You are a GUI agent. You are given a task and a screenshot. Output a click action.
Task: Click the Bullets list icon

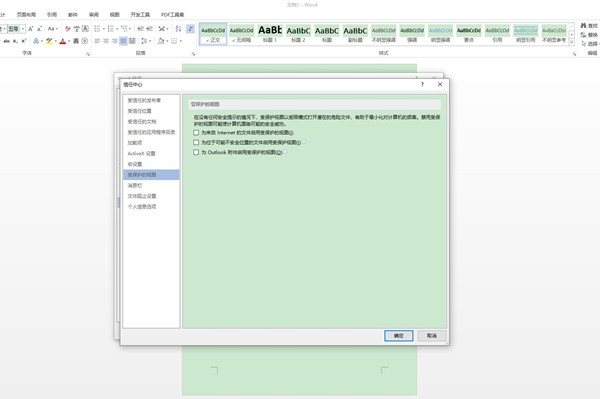click(97, 29)
